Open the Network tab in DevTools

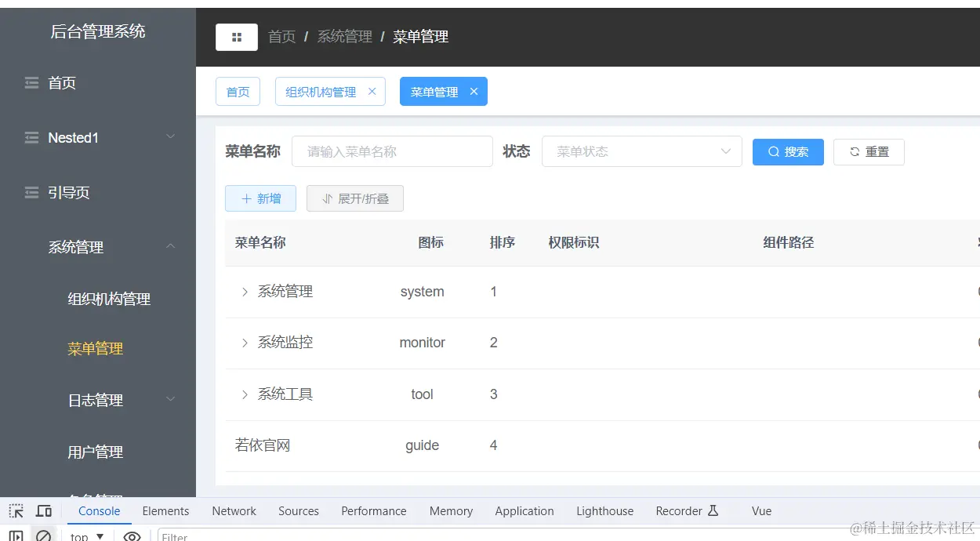pyautogui.click(x=234, y=511)
